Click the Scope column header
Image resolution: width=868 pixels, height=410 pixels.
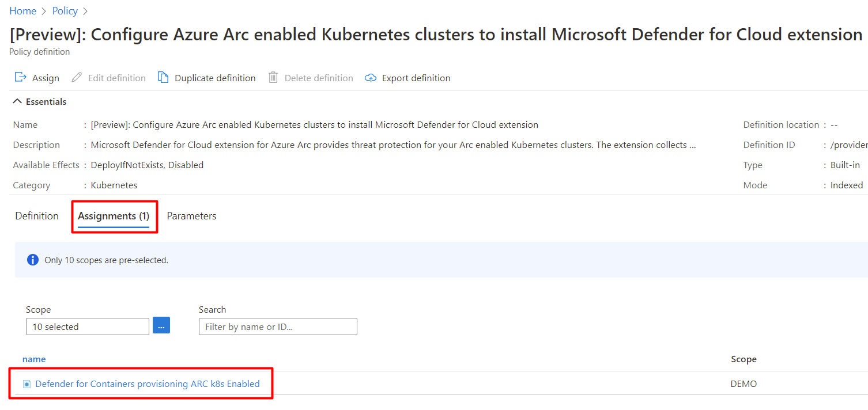[744, 359]
